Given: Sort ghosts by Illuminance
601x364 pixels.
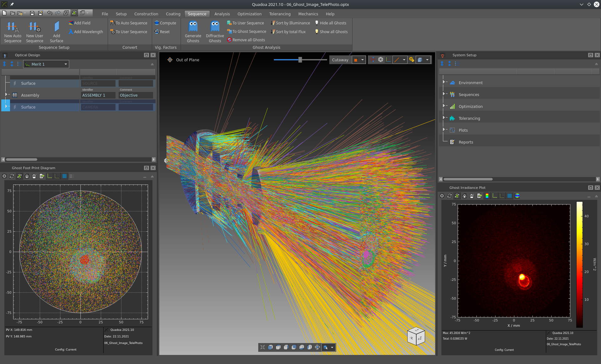Looking at the screenshot, I should tap(290, 23).
